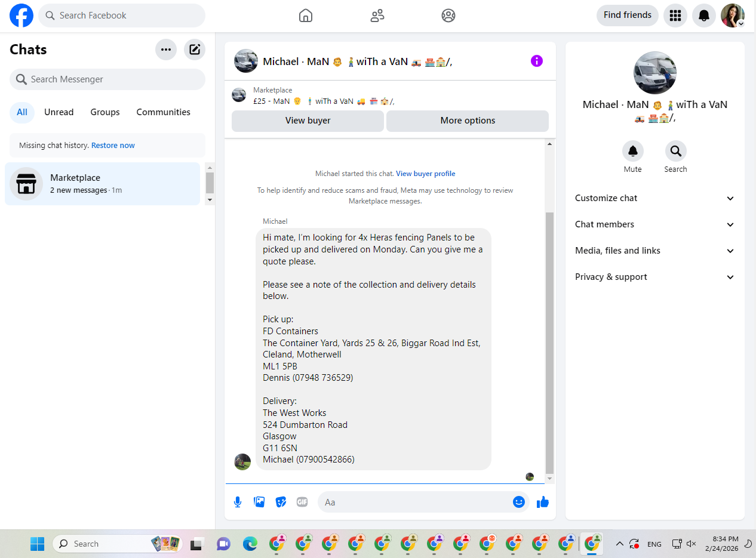Click the View buyer button

[x=308, y=121]
